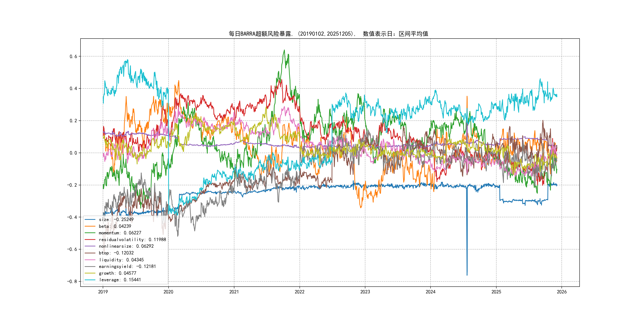
Task: Click the 0.0 y-axis tick label
Action: click(73, 153)
